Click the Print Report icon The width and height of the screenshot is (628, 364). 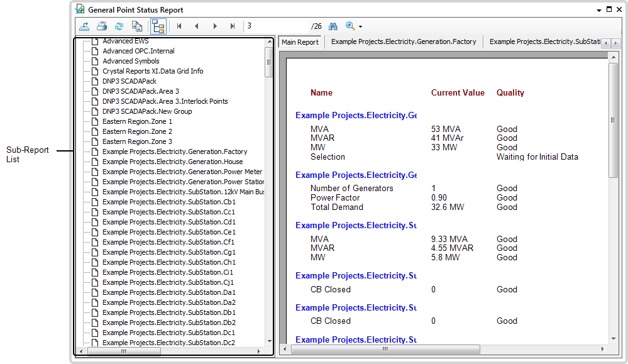click(x=102, y=26)
